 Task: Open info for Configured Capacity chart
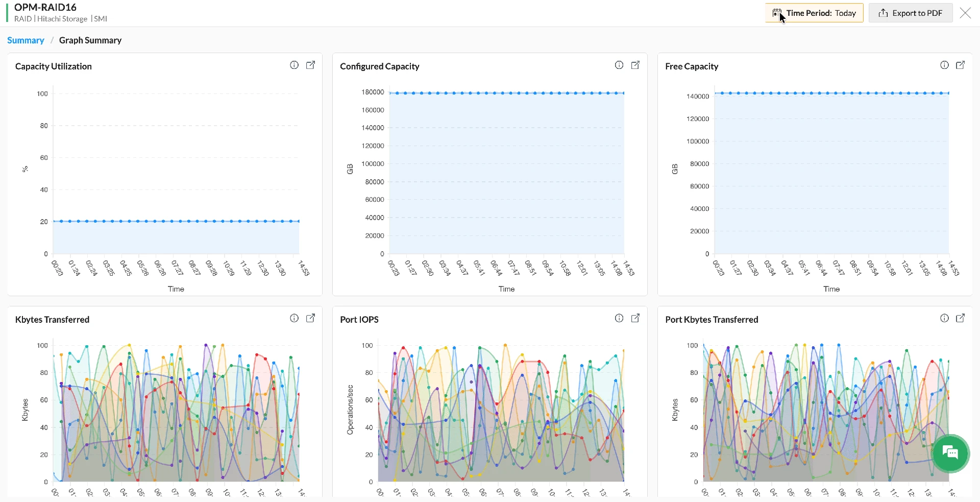619,65
